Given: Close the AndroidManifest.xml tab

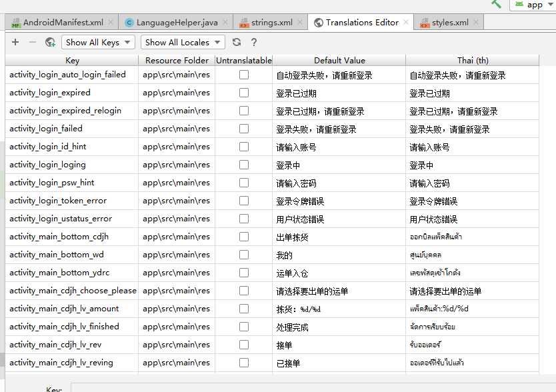Looking at the screenshot, I should coord(111,23).
